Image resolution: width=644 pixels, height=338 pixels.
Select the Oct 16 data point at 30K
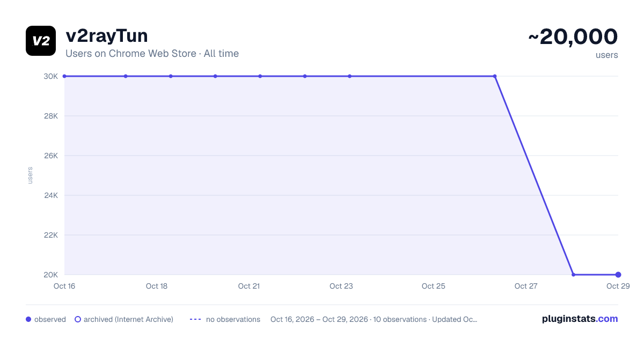tap(64, 76)
